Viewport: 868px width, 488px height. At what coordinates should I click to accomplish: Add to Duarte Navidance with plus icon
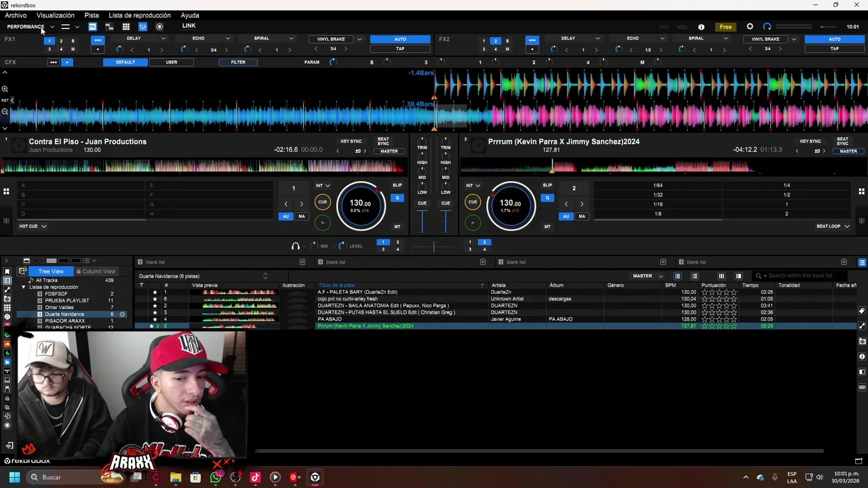(x=123, y=314)
